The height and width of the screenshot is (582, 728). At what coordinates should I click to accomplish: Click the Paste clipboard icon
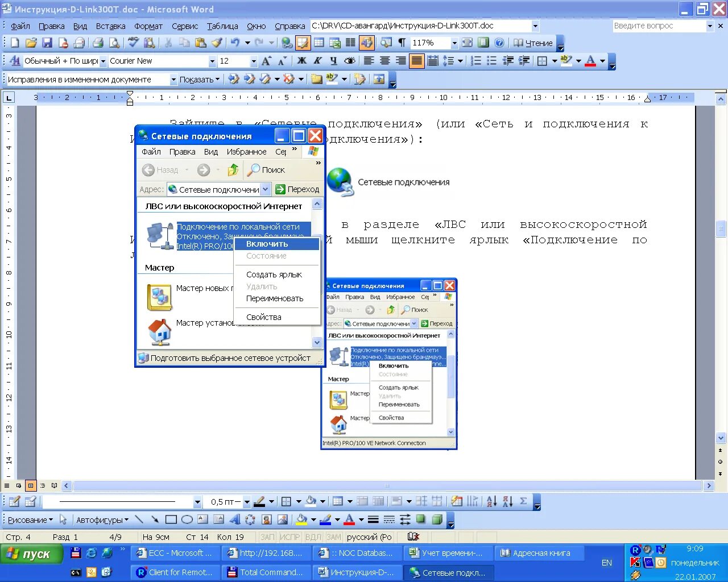coord(200,43)
